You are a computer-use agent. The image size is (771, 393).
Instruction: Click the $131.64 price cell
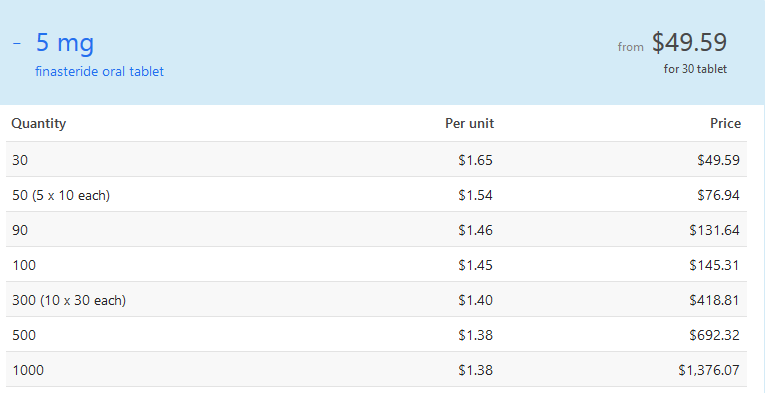[x=714, y=230]
